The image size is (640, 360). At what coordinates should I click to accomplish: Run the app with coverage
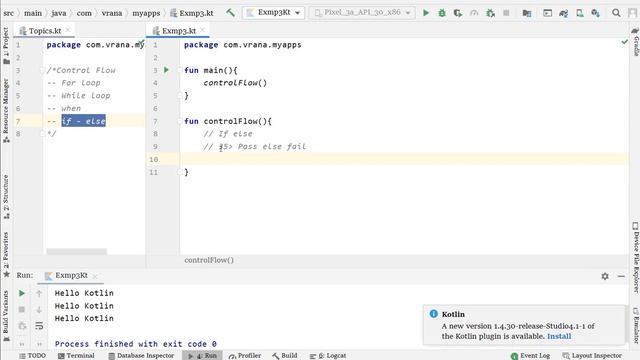[x=458, y=13]
